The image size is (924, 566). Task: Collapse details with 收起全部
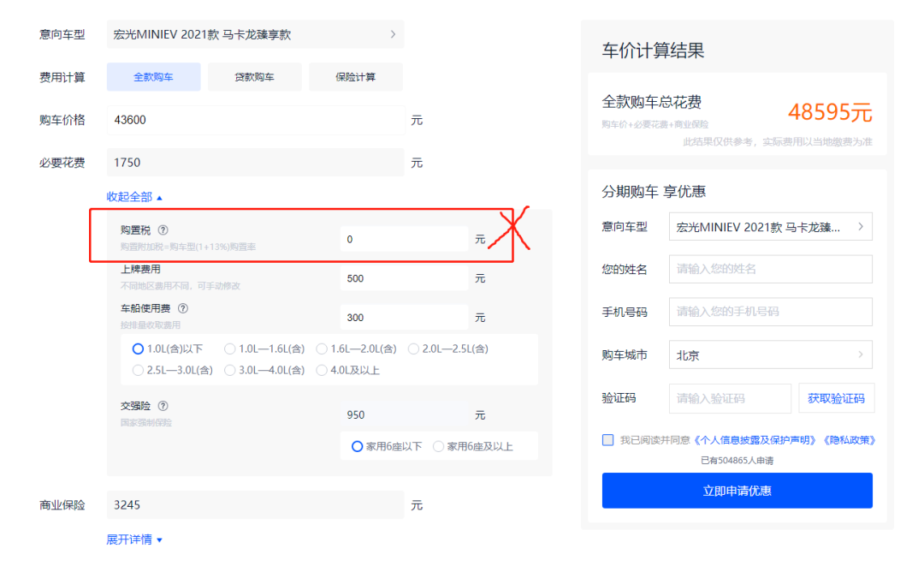(x=134, y=197)
